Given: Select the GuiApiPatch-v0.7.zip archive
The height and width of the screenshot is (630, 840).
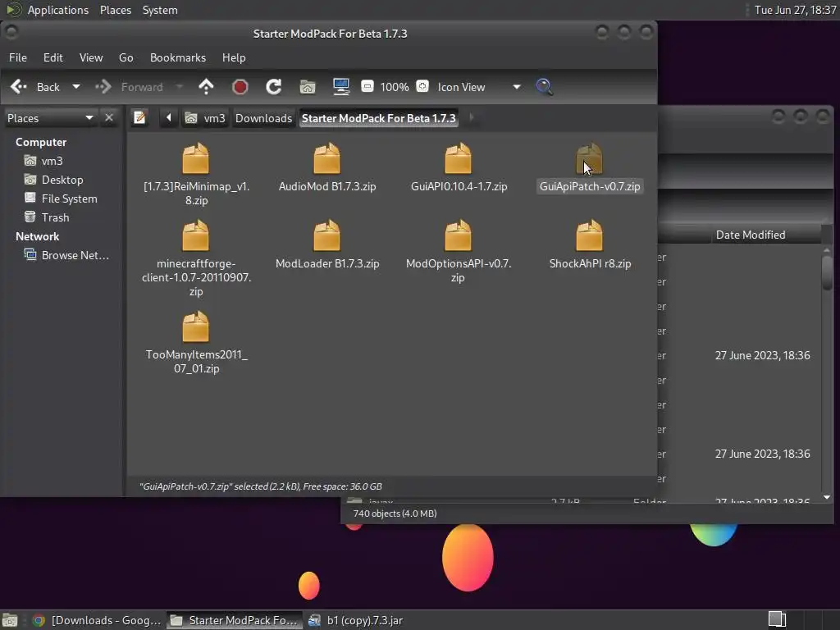Looking at the screenshot, I should click(589, 158).
